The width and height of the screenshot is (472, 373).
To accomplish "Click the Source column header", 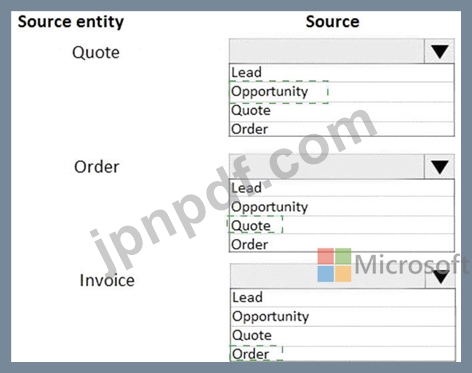I will [333, 22].
